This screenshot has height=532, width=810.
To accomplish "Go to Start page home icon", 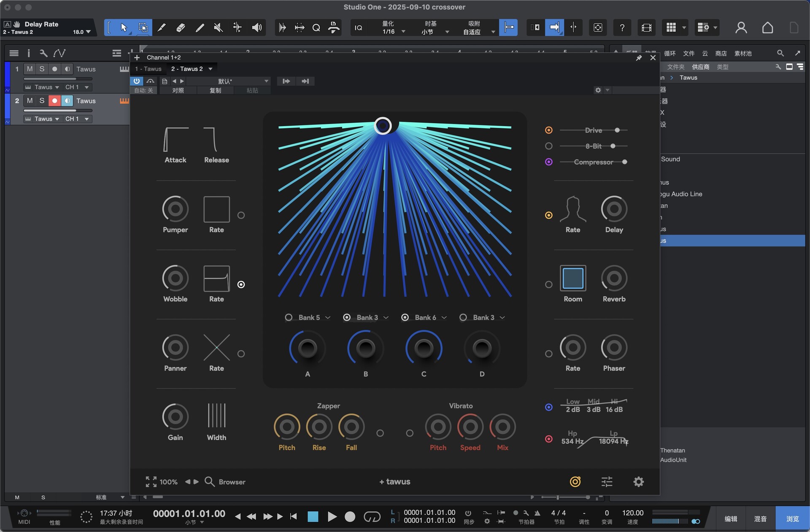I will tap(768, 28).
